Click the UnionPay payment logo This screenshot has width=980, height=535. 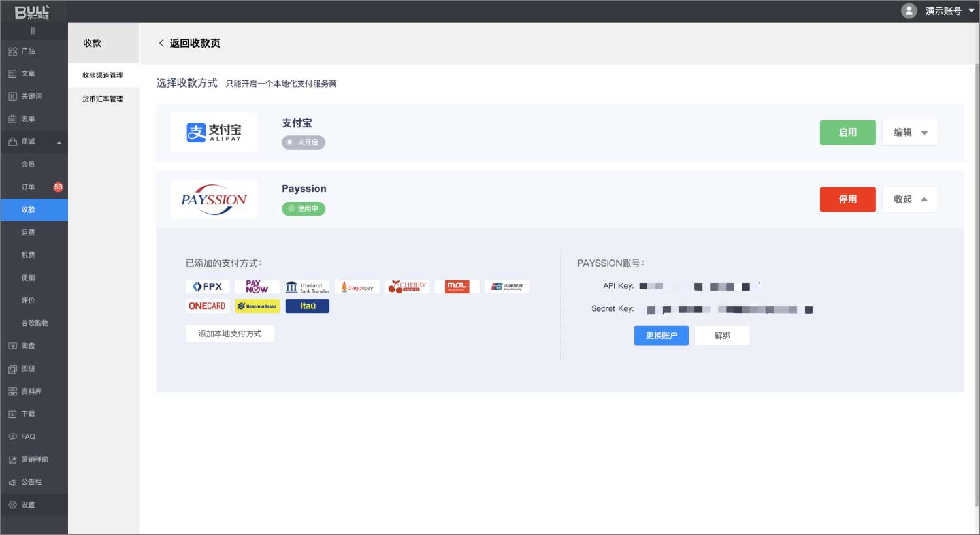point(506,287)
